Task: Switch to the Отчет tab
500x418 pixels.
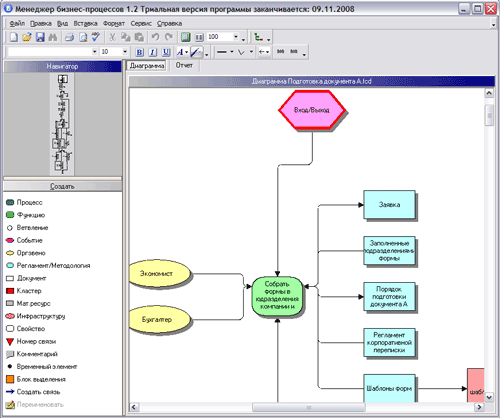Action: point(184,65)
